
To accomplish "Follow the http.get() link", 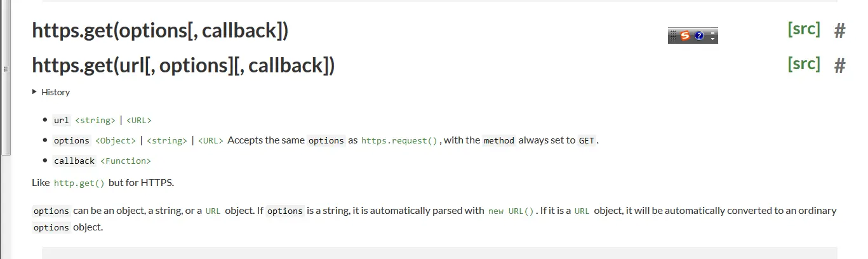I will (79, 183).
